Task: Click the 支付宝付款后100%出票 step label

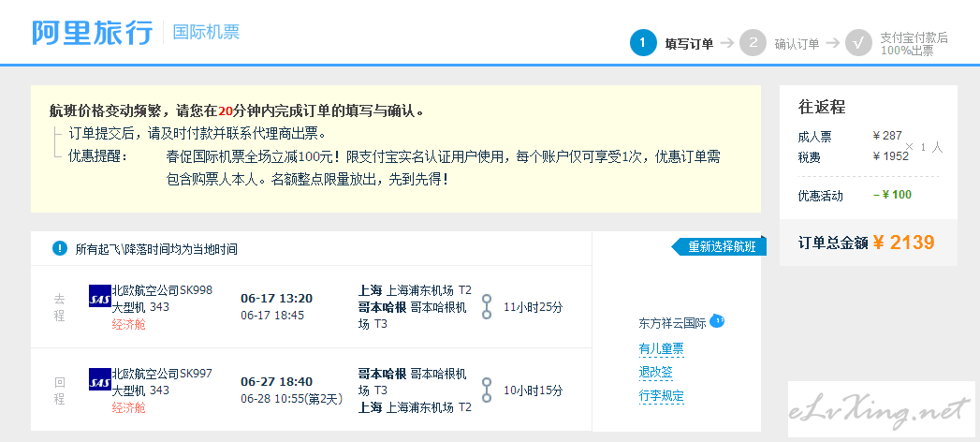Action: click(914, 44)
